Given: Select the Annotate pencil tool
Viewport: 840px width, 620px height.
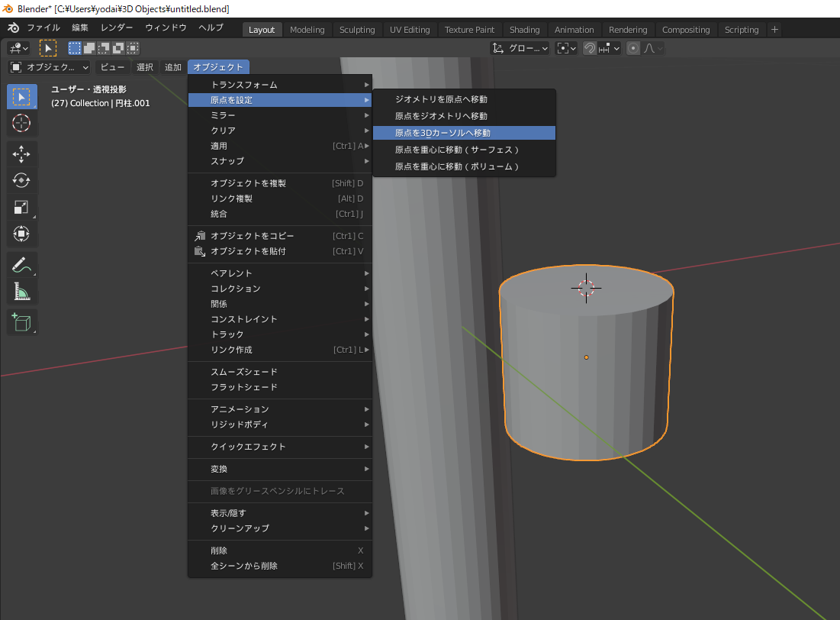Looking at the screenshot, I should coord(21,265).
